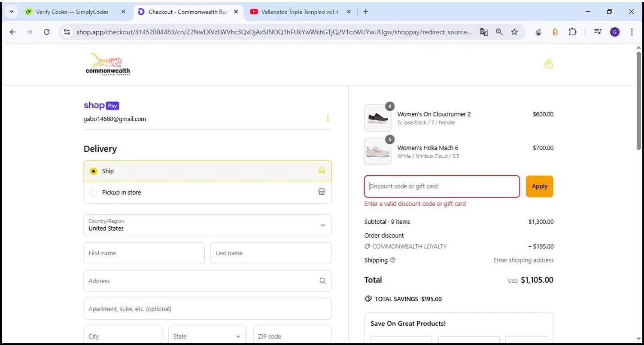Click the City field

pos(123,336)
